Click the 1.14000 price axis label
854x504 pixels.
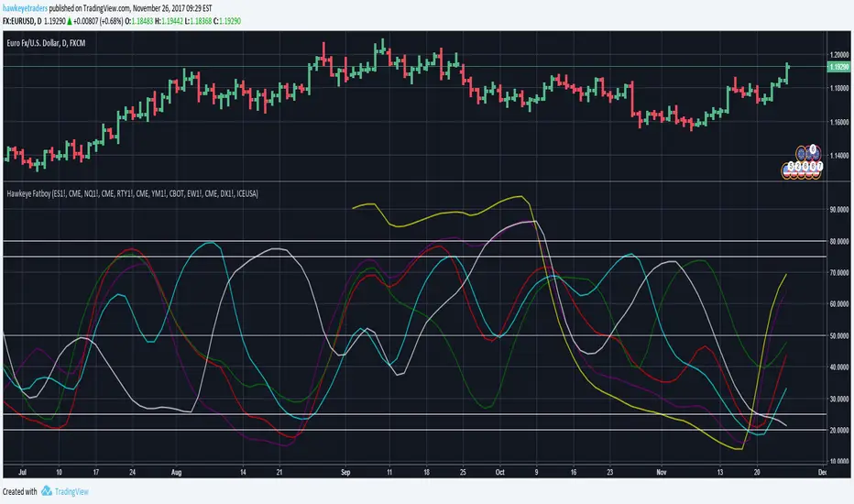coord(839,155)
